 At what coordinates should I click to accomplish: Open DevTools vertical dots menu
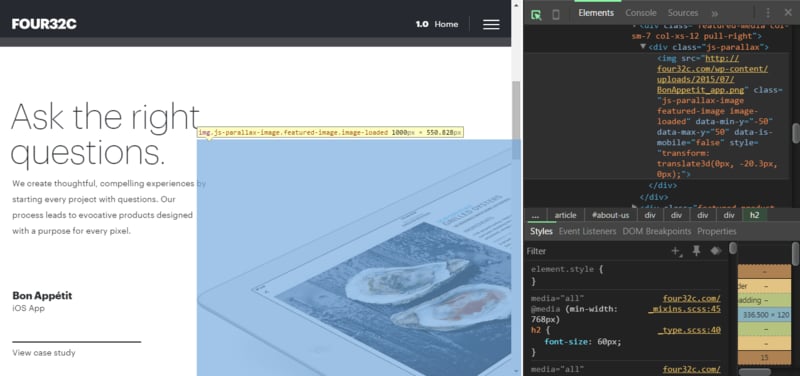(x=768, y=13)
